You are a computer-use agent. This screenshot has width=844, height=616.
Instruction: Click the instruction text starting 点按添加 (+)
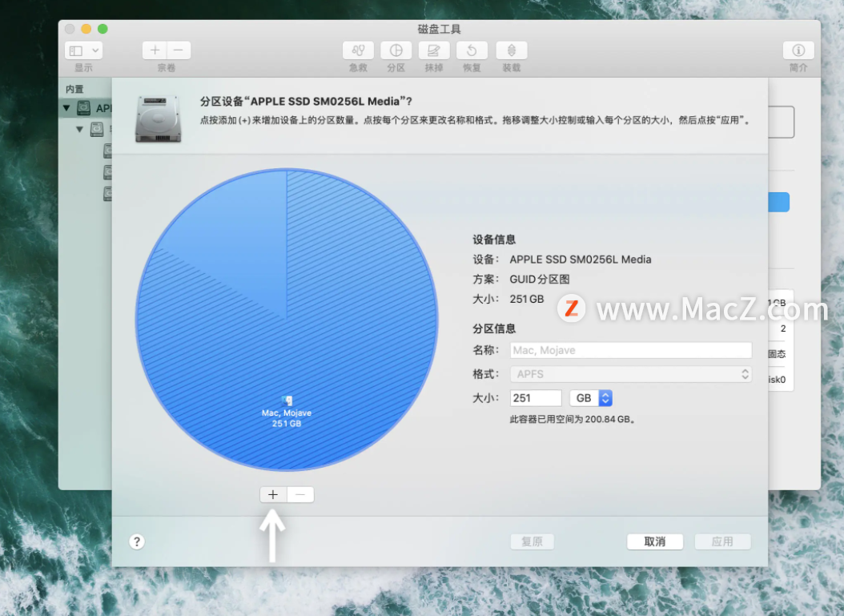476,120
